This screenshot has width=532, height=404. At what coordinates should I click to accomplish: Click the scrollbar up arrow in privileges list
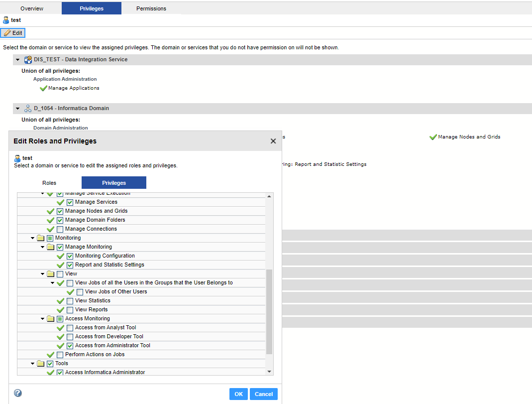click(x=269, y=197)
